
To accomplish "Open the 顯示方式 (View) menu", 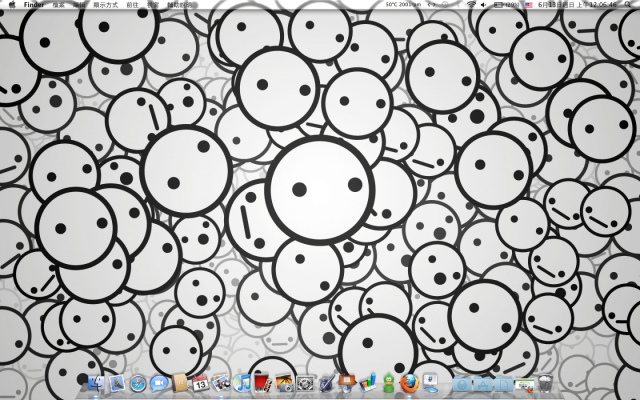I will [105, 5].
